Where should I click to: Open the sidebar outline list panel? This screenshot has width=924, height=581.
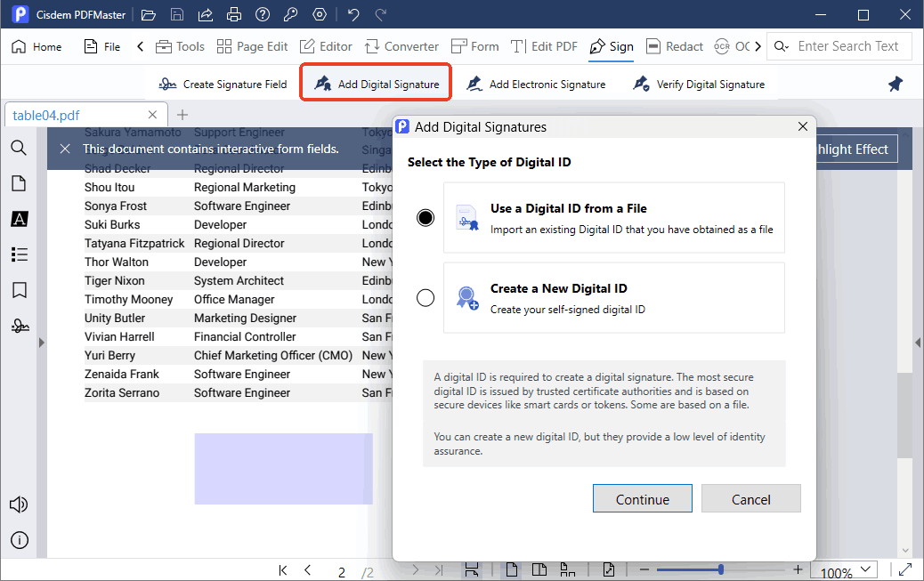tap(19, 254)
